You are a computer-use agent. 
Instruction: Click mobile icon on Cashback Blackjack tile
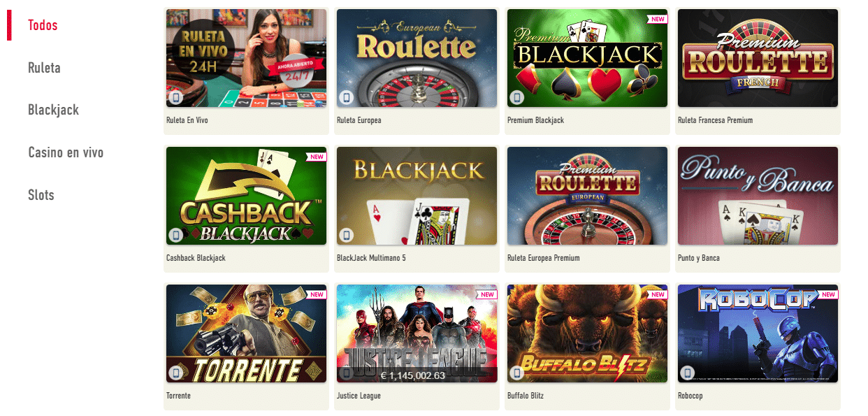(x=176, y=235)
